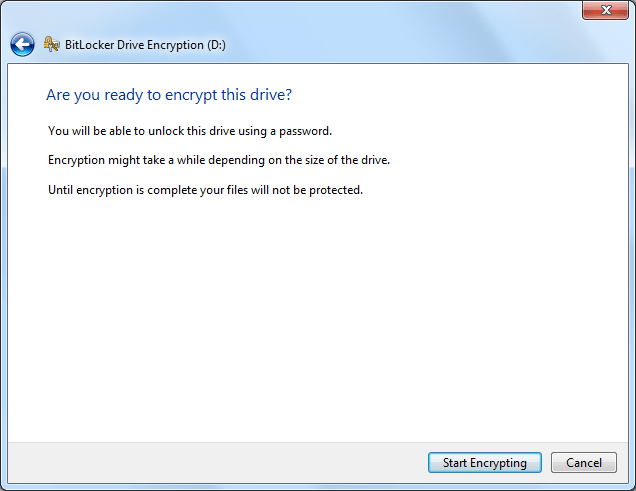This screenshot has width=636, height=491.
Task: Click the word Encrypting on the default button
Action: pos(498,463)
